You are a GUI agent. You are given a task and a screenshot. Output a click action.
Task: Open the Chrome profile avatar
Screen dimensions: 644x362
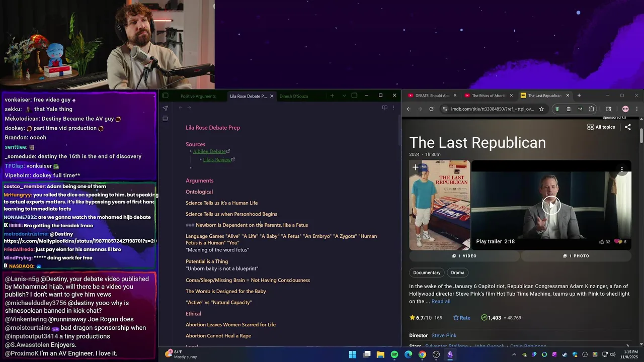(625, 109)
